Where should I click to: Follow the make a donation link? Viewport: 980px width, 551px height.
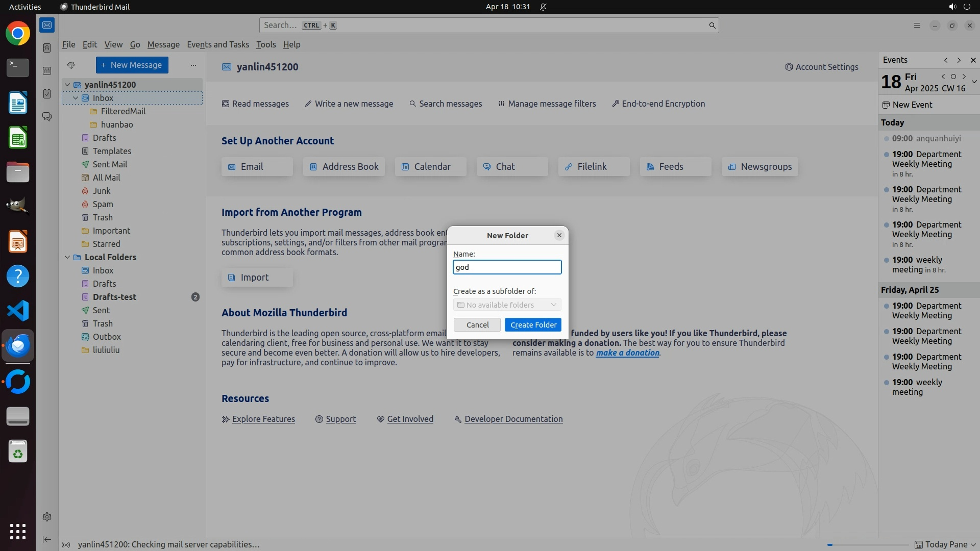(627, 353)
